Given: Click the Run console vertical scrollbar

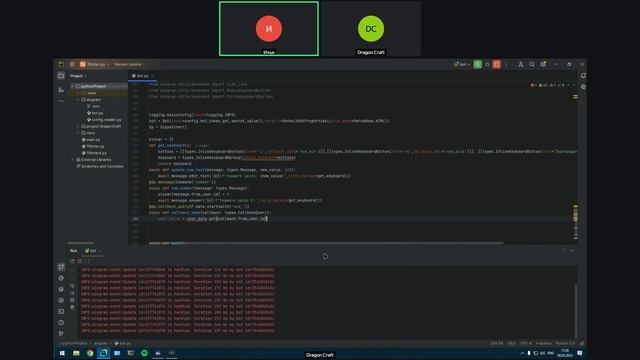Looking at the screenshot, I should click(x=576, y=310).
